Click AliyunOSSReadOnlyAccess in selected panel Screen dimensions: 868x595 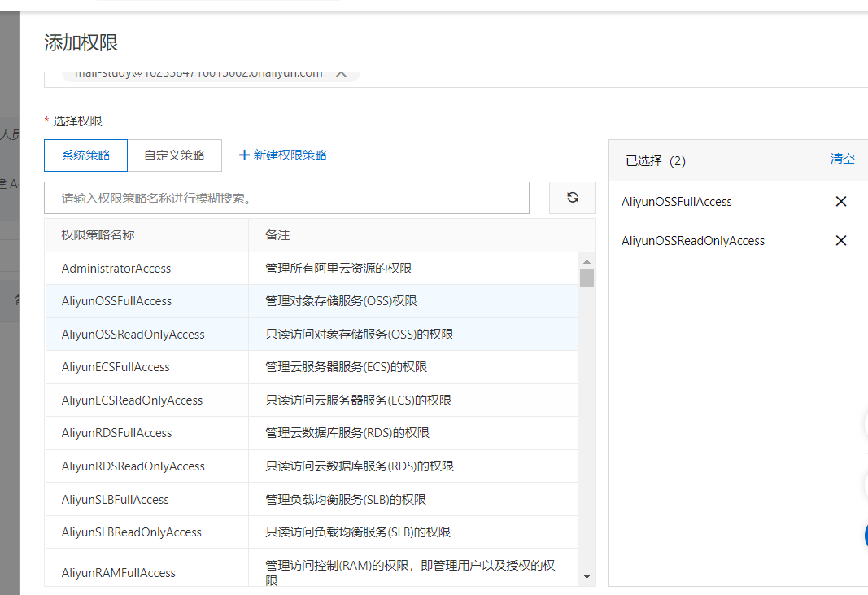pos(693,240)
